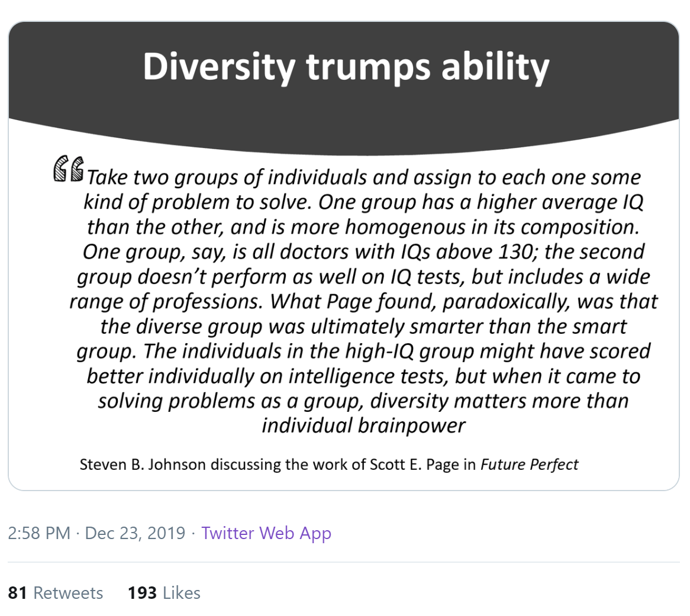Click the 'diverse group was ultimately smarter' line
This screenshot has width=690, height=616.
coord(363,327)
